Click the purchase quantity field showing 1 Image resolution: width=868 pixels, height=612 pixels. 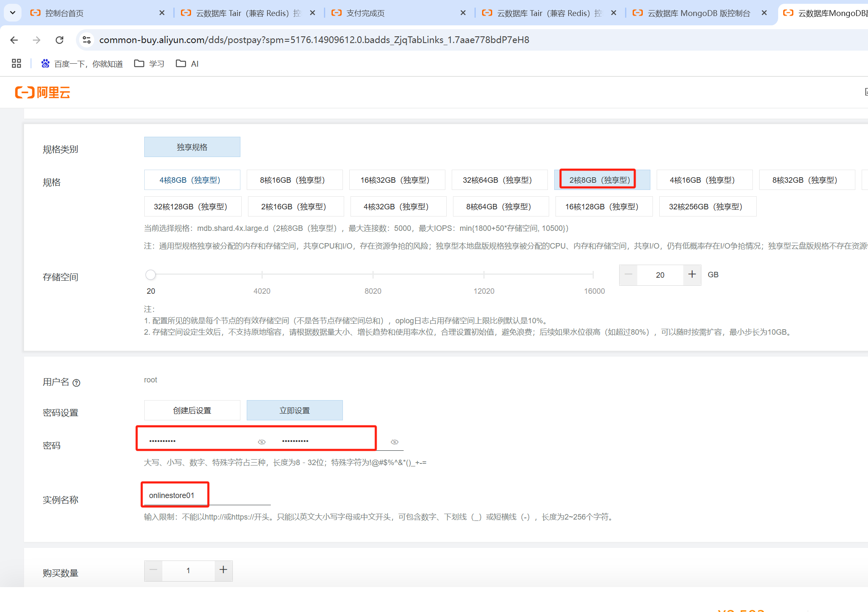point(188,570)
